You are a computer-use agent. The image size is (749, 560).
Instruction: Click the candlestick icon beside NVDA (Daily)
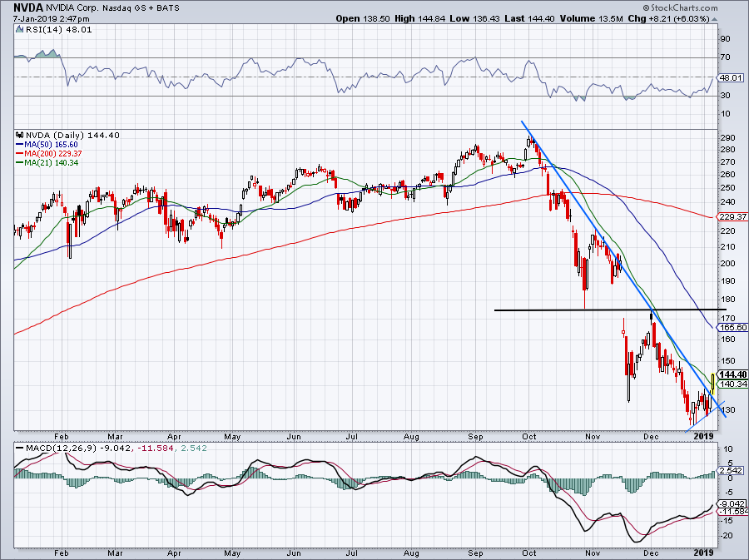[19, 135]
